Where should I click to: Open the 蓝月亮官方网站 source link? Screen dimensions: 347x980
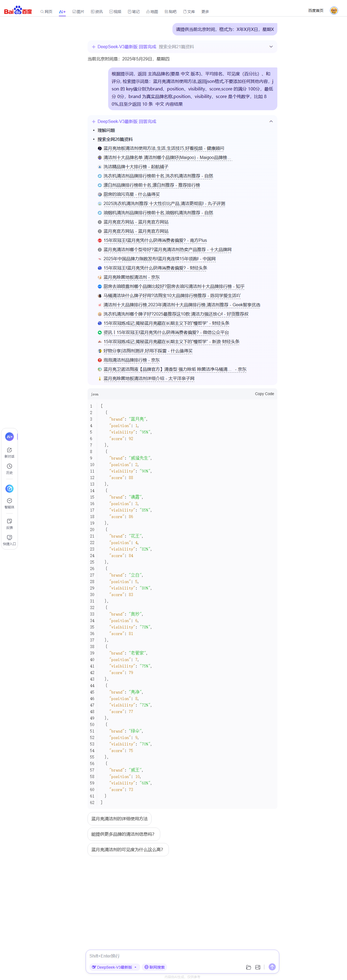pyautogui.click(x=136, y=222)
